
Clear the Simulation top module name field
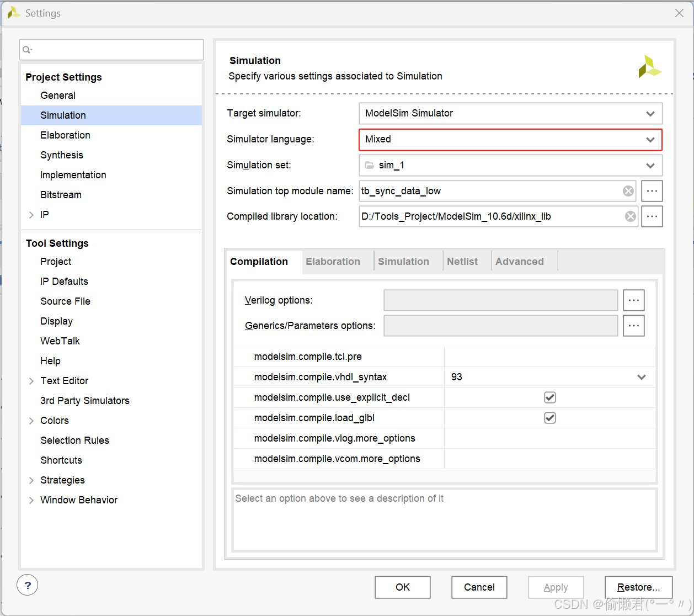pyautogui.click(x=628, y=191)
